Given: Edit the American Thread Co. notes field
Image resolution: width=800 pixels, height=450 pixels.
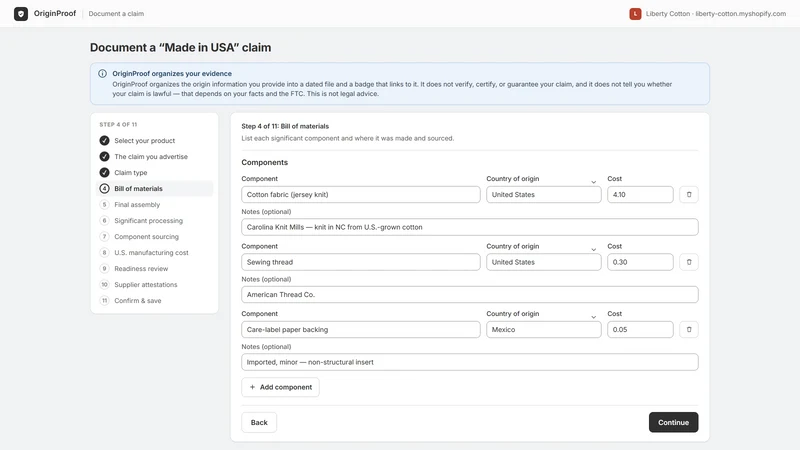Looking at the screenshot, I should tap(469, 294).
